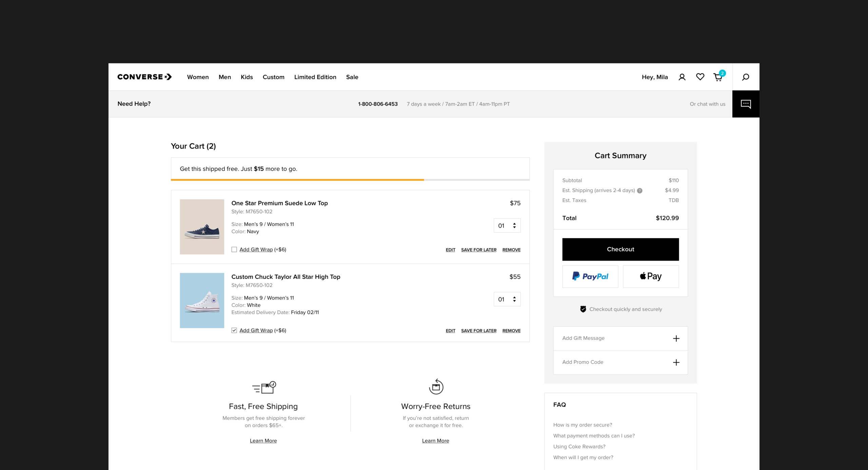Click the secure checkout shield icon
The height and width of the screenshot is (470, 868).
tap(583, 309)
